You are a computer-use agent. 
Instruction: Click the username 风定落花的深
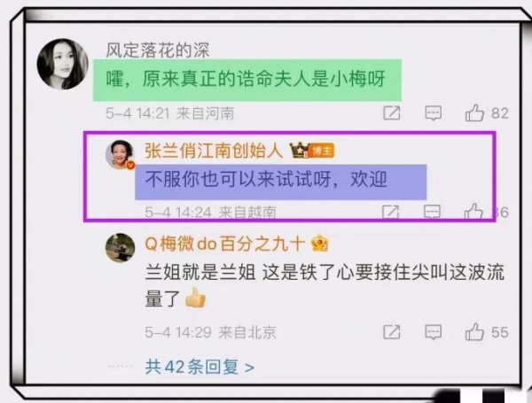click(x=158, y=50)
